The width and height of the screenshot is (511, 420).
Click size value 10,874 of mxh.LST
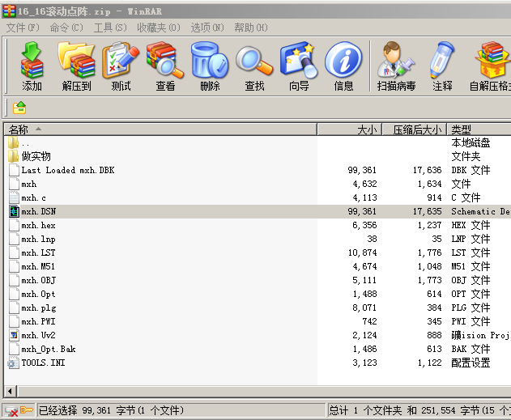coord(362,252)
